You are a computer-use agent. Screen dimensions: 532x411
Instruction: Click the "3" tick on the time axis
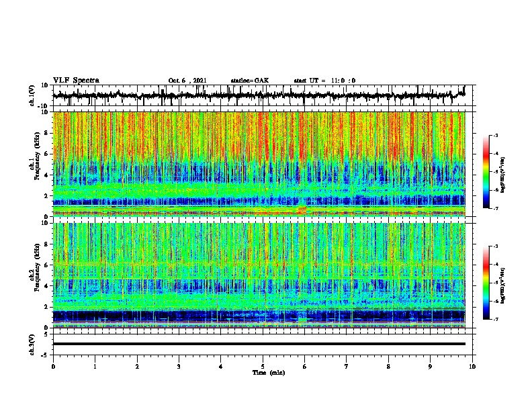pyautogui.click(x=179, y=367)
